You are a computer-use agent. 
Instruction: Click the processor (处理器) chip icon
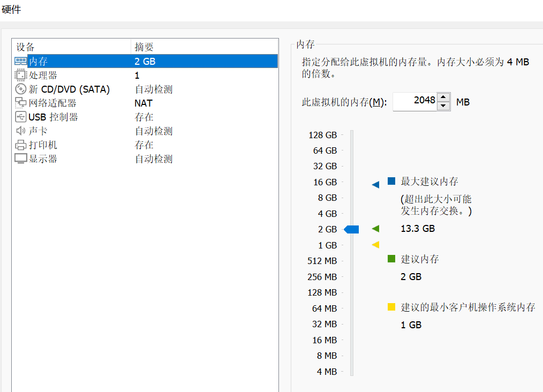click(20, 75)
